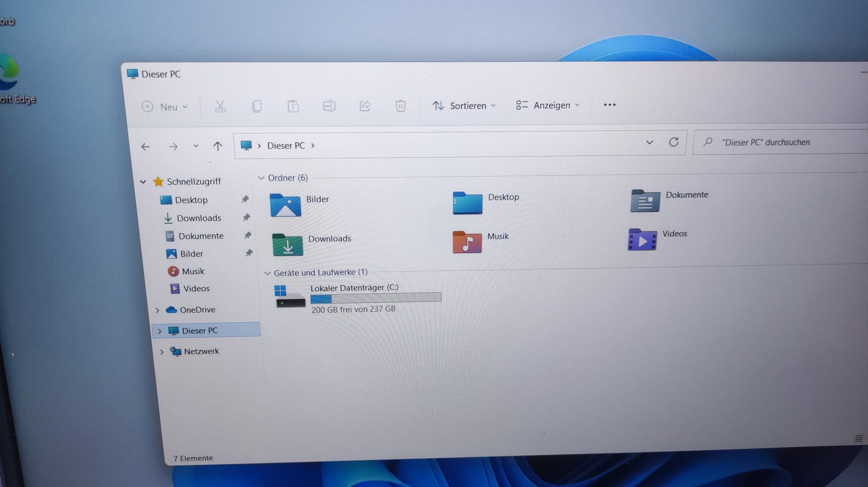Expand the OneDrive tree node
The width and height of the screenshot is (868, 487).
click(157, 311)
